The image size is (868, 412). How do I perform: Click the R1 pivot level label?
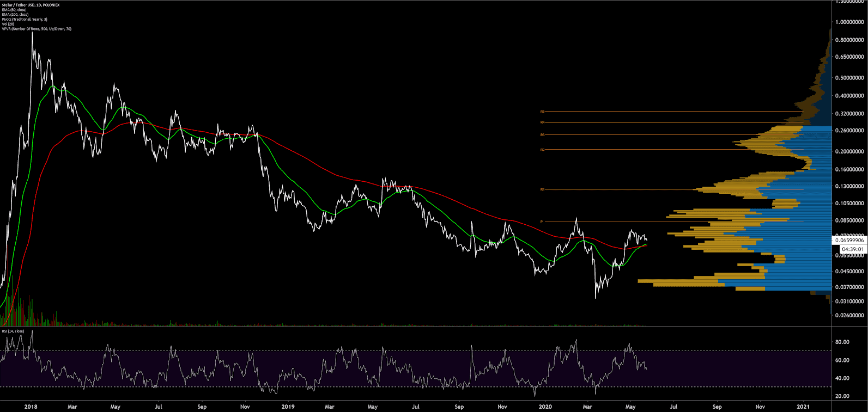[542, 189]
